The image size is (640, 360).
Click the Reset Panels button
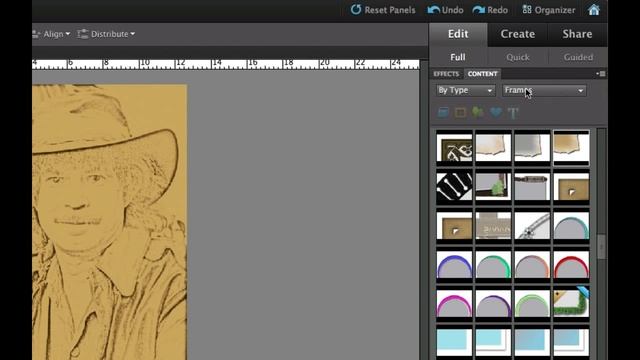point(383,10)
